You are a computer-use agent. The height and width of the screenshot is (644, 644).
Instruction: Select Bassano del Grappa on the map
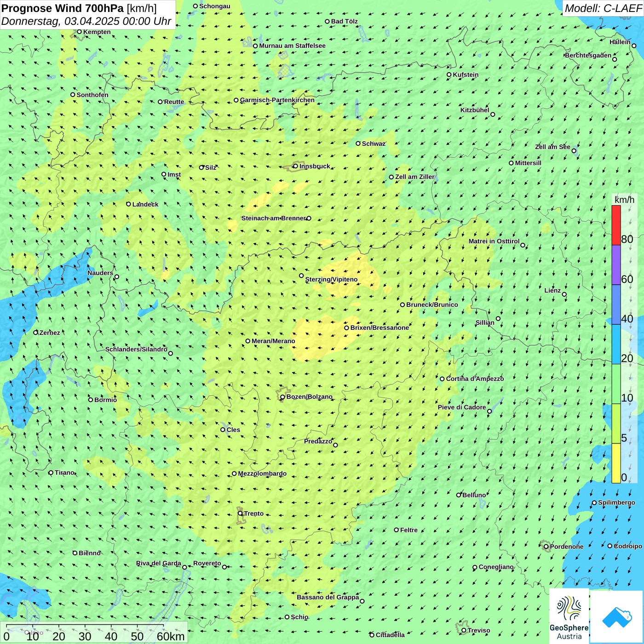coord(328,597)
